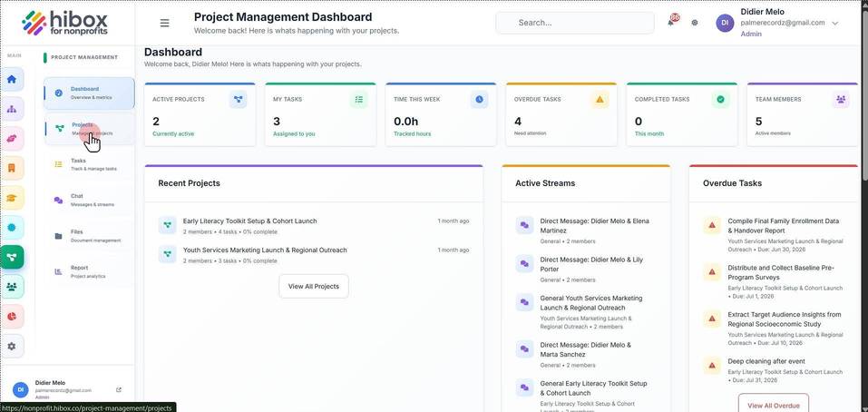Viewport: 868px width, 412px height.
Task: Open the yellow graduation cap icon in the rail
Action: click(12, 198)
